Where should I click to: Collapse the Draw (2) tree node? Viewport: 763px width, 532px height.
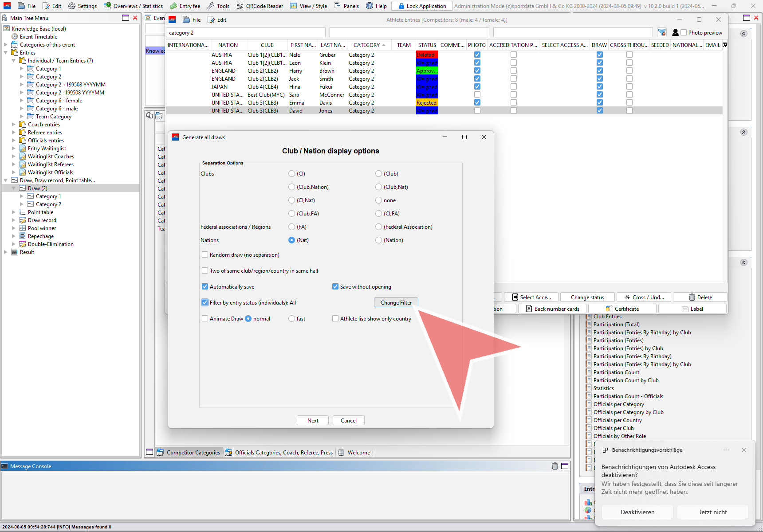(14, 188)
